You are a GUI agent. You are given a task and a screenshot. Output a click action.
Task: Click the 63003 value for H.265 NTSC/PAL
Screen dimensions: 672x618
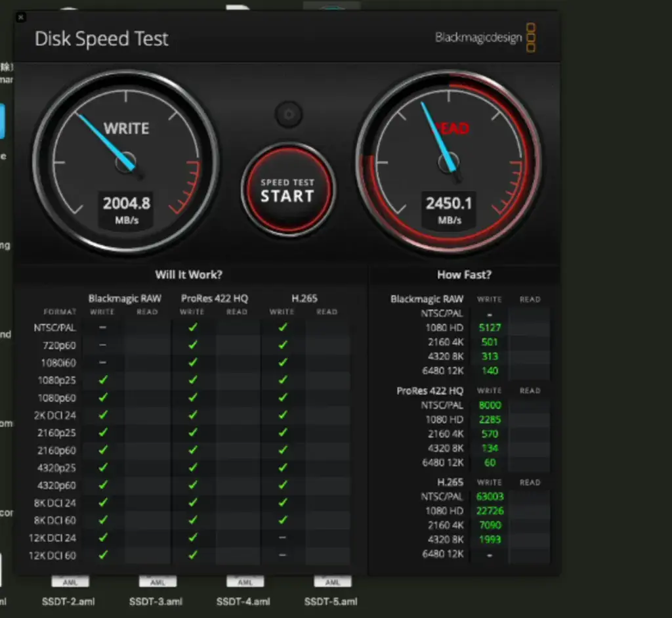(490, 497)
